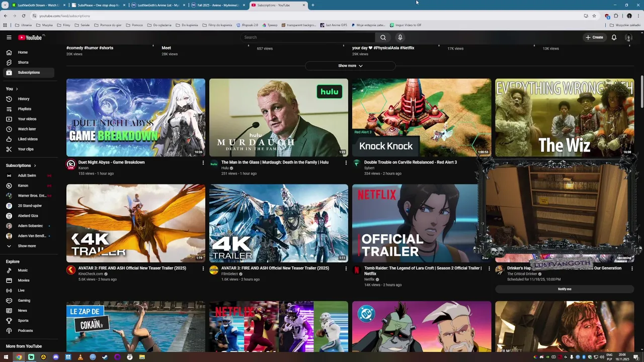Open Imgur Video to GIF bookmark
644x362 pixels.
(406, 25)
